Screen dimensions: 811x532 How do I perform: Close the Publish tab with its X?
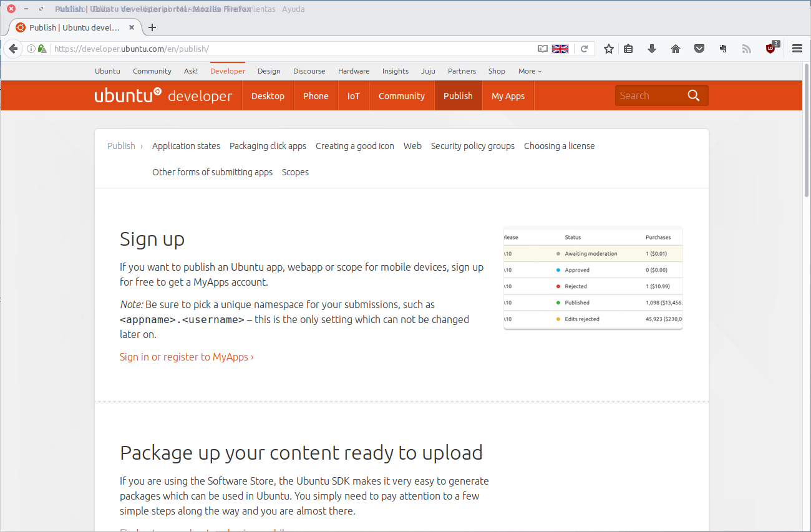[x=132, y=27]
